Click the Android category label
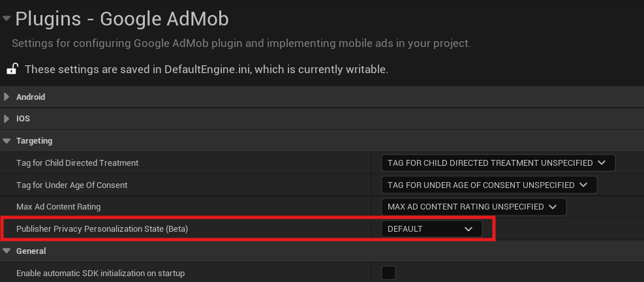Image resolution: width=644 pixels, height=282 pixels. [x=31, y=97]
